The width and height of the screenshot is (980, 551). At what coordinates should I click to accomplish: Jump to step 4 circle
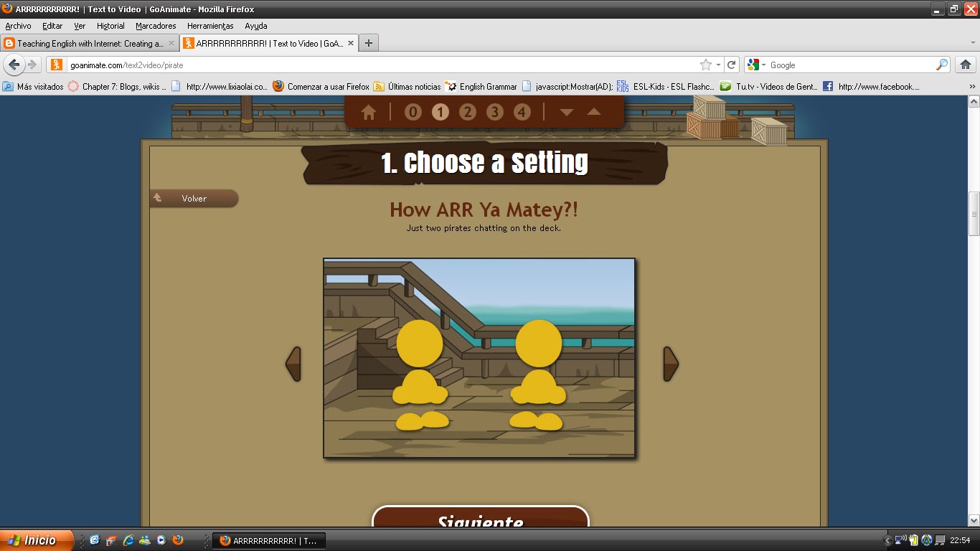(x=522, y=112)
